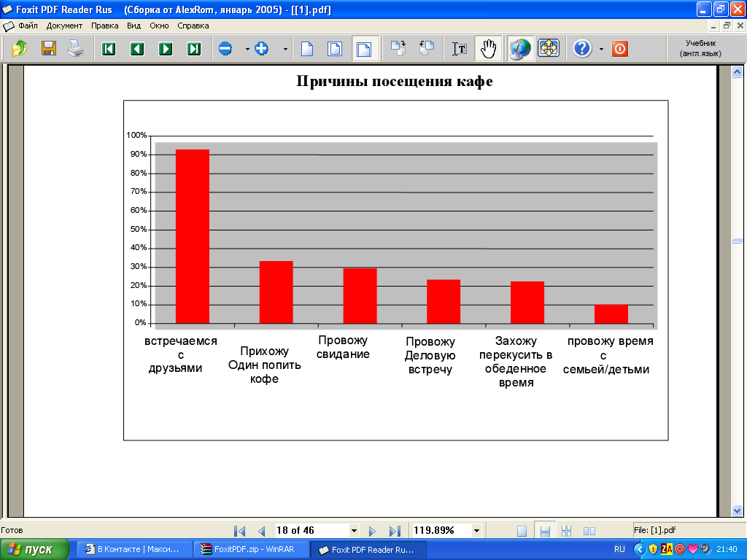The height and width of the screenshot is (560, 747).
Task: Open the Вид menu
Action: click(x=134, y=26)
